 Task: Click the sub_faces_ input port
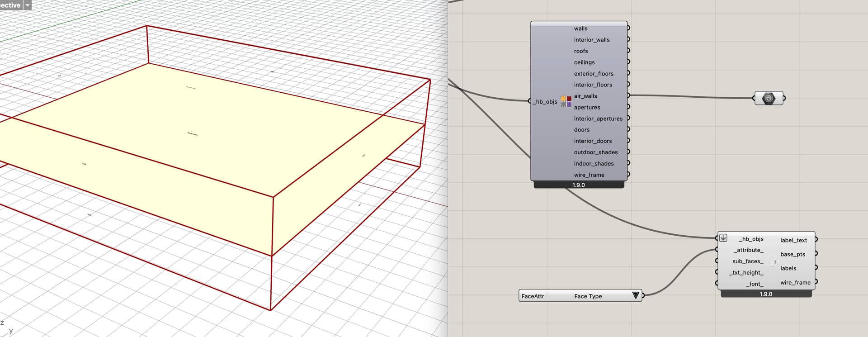(717, 261)
